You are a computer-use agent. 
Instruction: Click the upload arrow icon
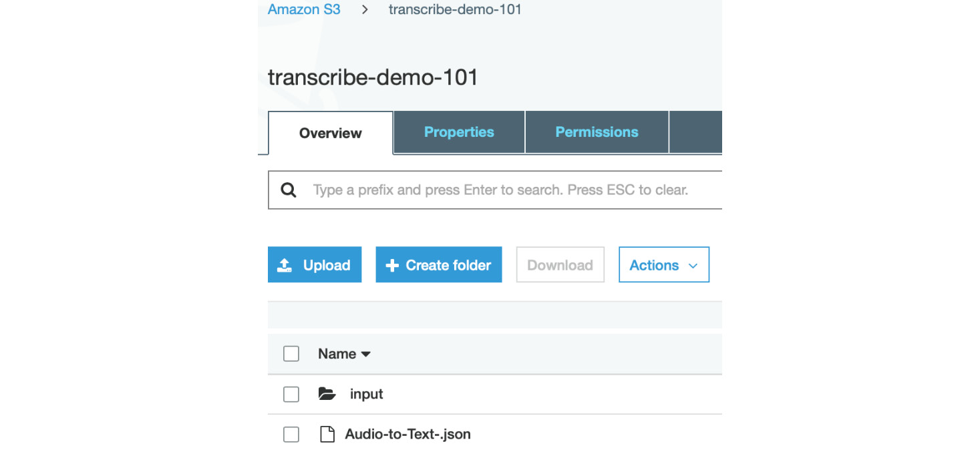(x=285, y=265)
